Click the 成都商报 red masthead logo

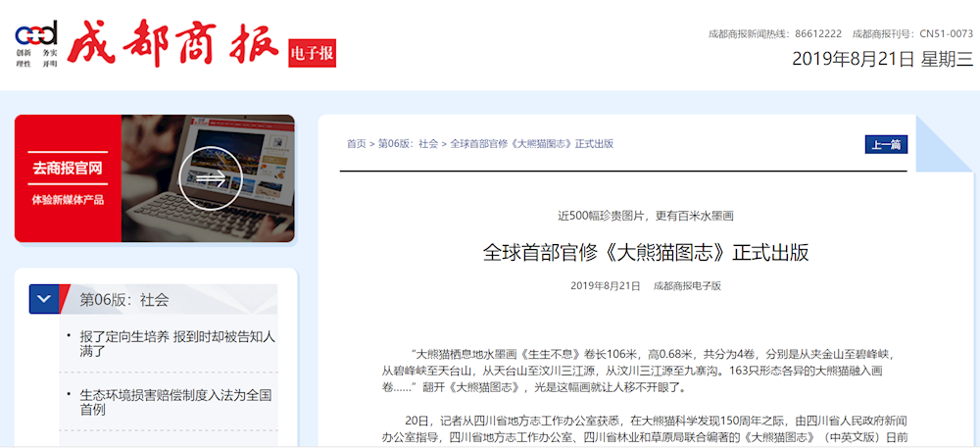(x=174, y=44)
